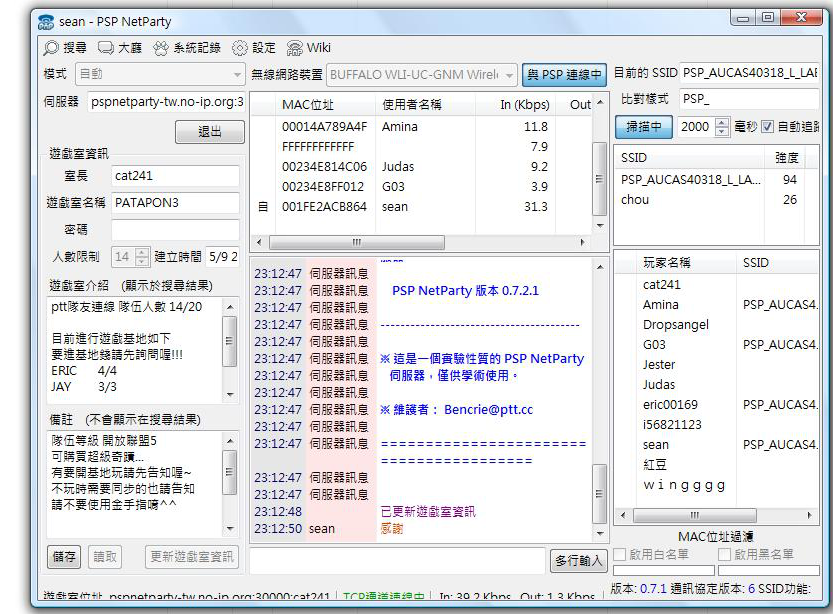Click the 讀取 load button

click(105, 557)
